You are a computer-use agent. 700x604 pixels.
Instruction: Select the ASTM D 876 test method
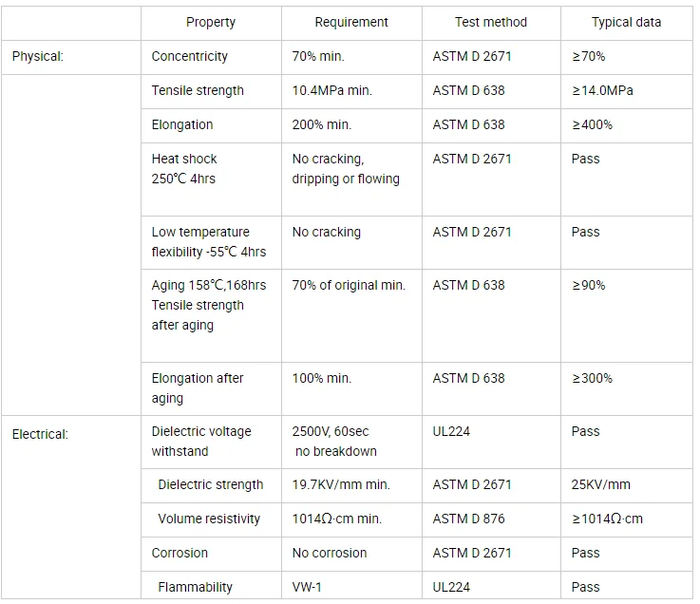(x=469, y=519)
